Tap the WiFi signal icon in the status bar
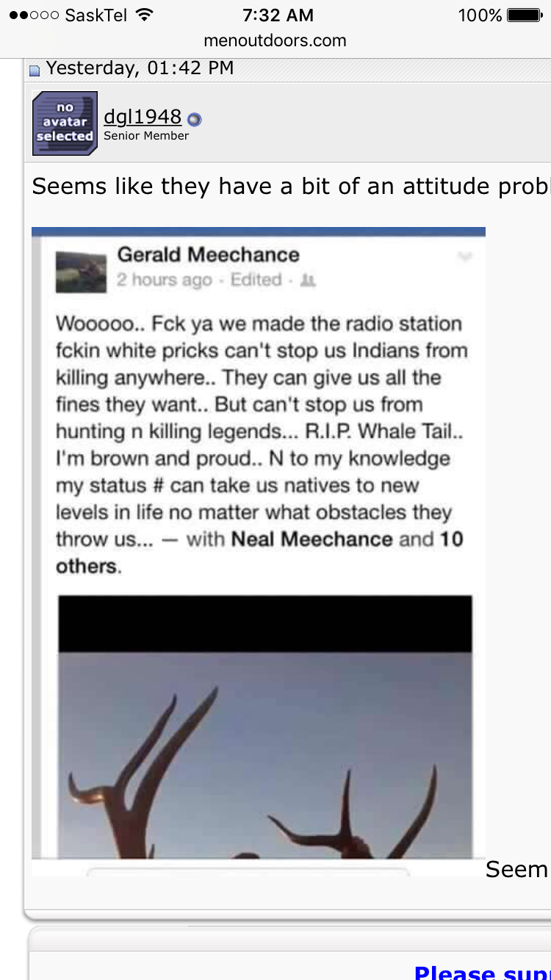 pos(145,15)
